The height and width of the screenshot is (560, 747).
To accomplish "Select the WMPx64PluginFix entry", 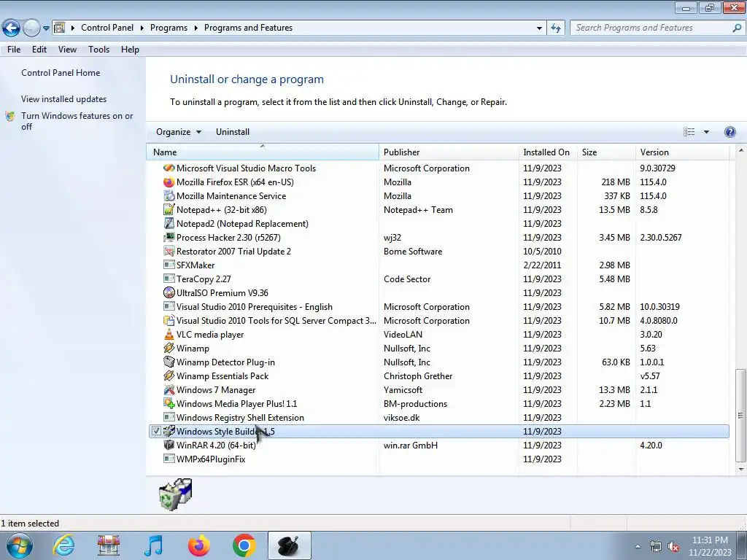I will pos(438,459).
